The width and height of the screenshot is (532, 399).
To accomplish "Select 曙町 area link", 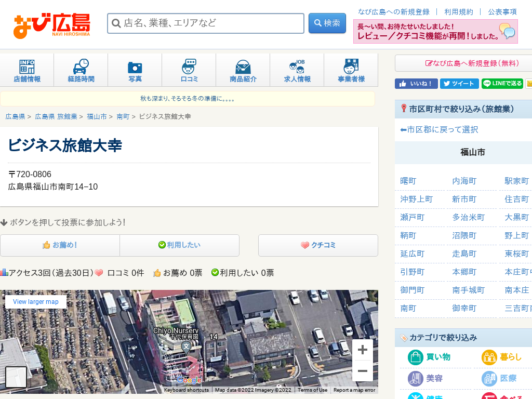I will click(408, 181).
